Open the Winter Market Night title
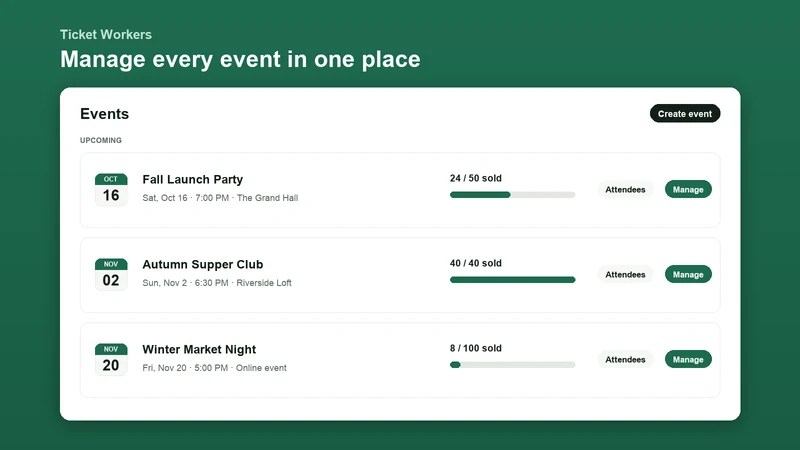This screenshot has width=800, height=450. (x=199, y=349)
